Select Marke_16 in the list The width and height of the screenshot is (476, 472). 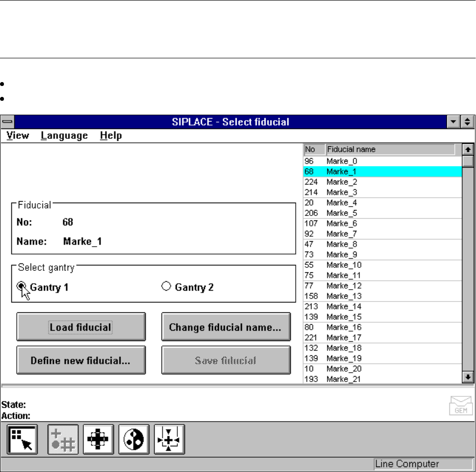(x=383, y=327)
